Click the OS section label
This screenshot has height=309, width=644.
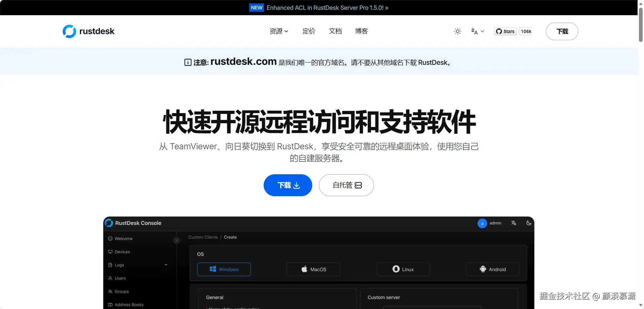(200, 254)
